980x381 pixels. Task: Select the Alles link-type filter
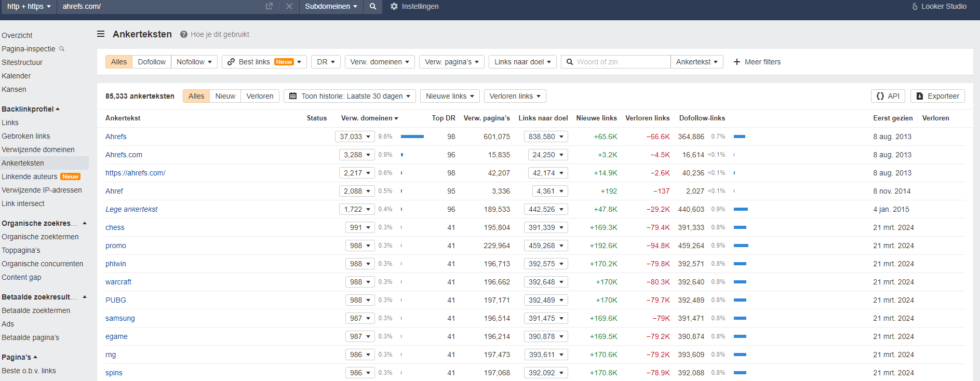tap(119, 62)
